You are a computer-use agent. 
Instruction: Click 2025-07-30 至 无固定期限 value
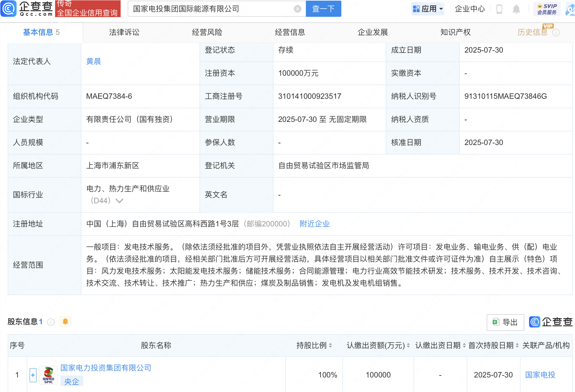[322, 119]
